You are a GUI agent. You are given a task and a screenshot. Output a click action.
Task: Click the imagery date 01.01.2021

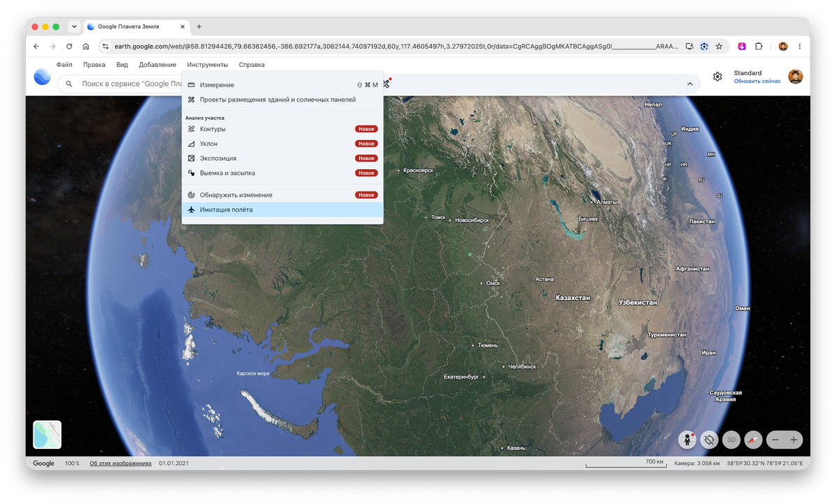pos(173,464)
